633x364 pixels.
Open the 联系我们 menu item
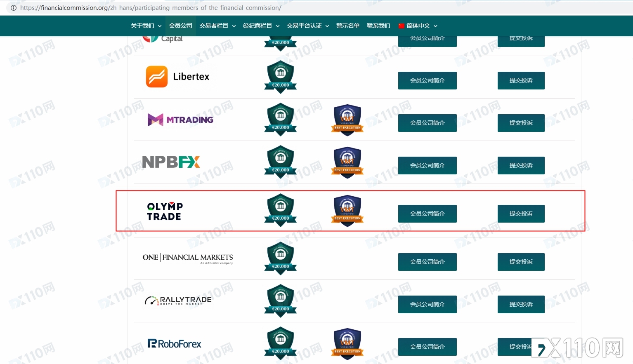(x=378, y=26)
